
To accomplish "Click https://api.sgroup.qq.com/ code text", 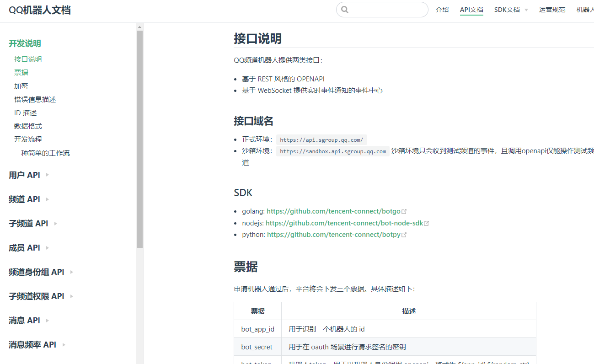I will tap(321, 140).
